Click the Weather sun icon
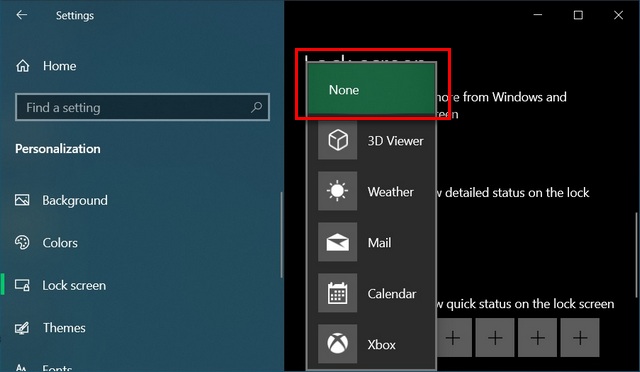This screenshot has width=640, height=372. point(338,191)
